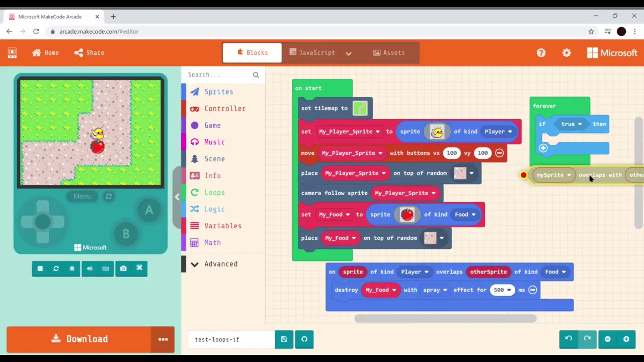The image size is (644, 362).
Task: Mute the simulator audio
Action: tap(90, 268)
